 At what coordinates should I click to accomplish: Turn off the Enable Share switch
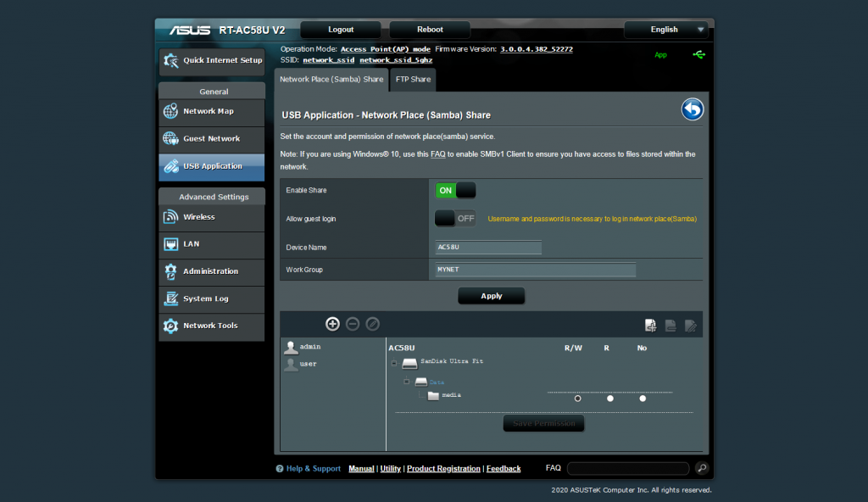pyautogui.click(x=455, y=190)
